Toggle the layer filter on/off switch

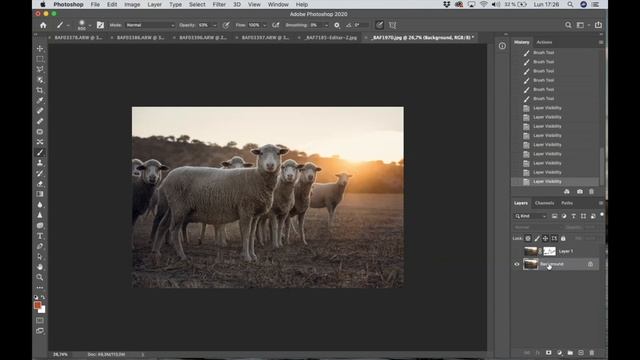[602, 215]
